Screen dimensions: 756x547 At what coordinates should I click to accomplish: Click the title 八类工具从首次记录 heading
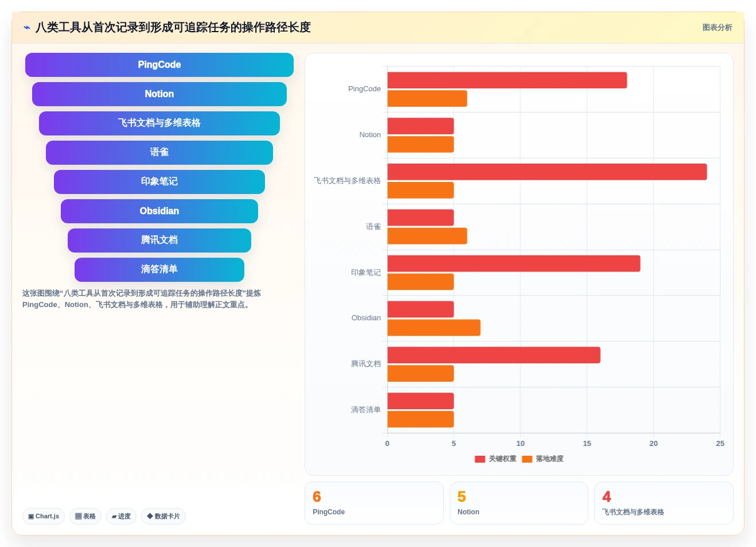[x=173, y=28]
